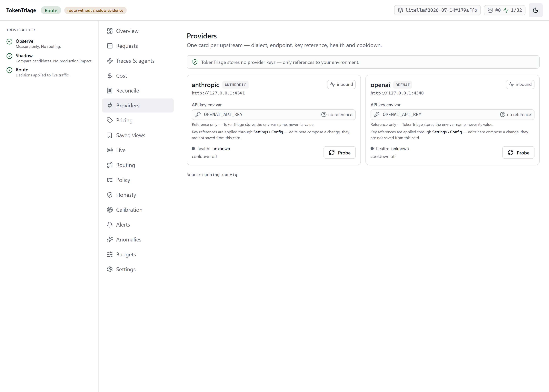Click the Policy list icon

[110, 180]
